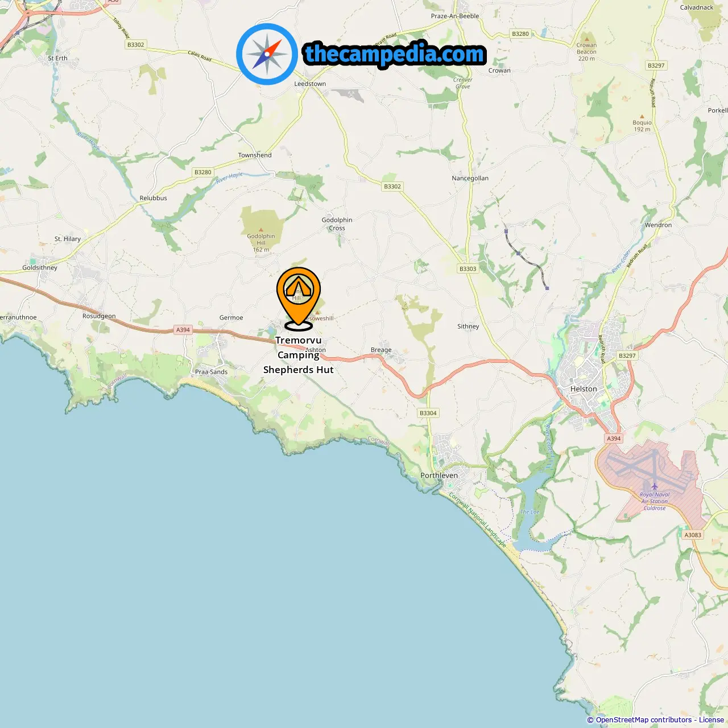Click the Godolphin Hill peak marker

point(261,230)
